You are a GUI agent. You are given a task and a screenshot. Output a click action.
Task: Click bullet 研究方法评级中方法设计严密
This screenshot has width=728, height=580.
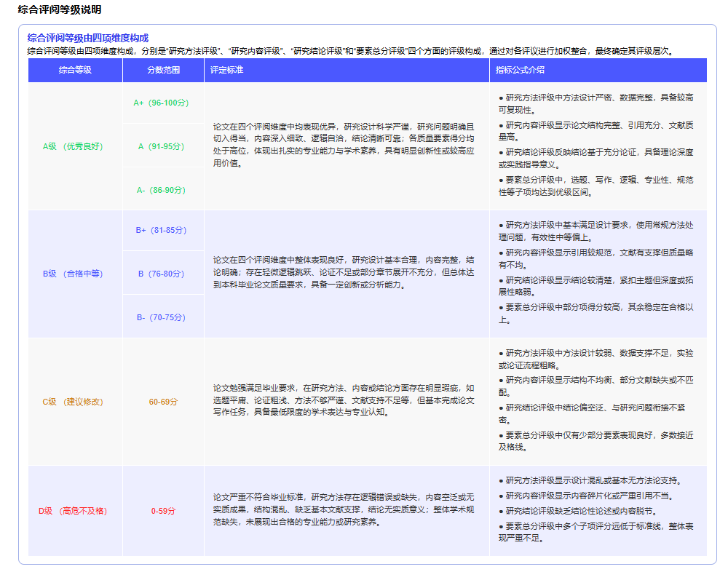tap(596, 103)
